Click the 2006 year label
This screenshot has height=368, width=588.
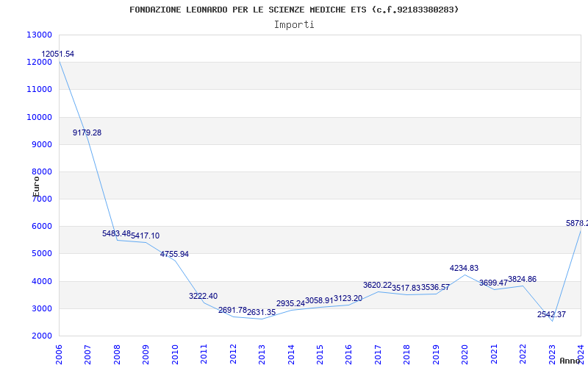click(59, 355)
